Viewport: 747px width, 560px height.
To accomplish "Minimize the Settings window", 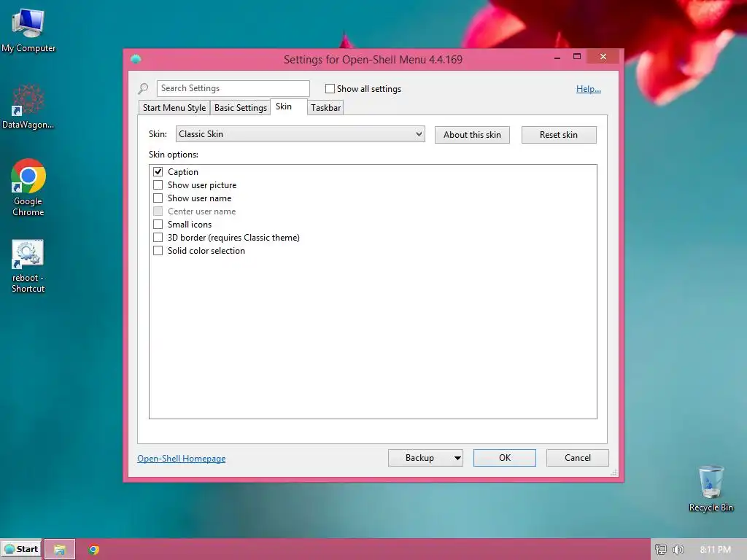I will [557, 57].
